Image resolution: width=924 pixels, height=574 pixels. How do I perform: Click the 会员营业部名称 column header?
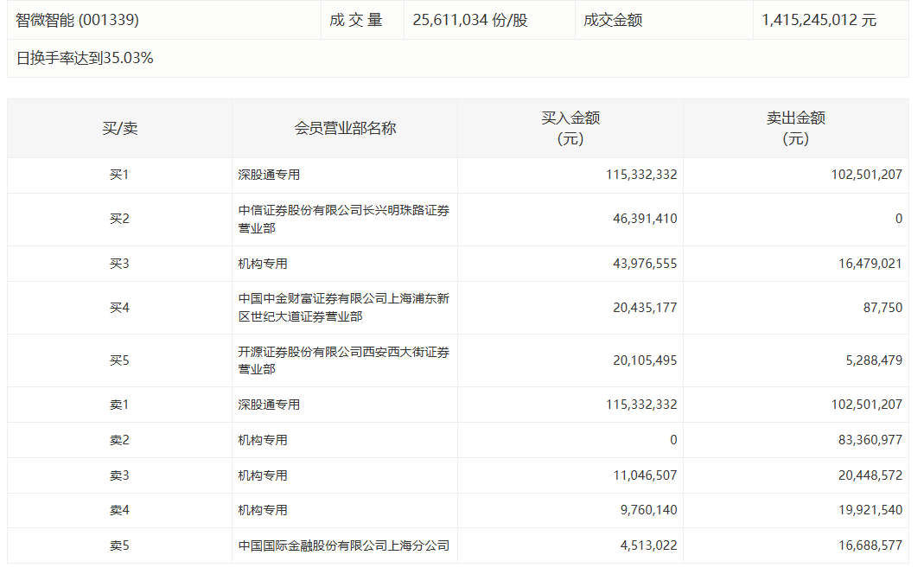point(345,129)
